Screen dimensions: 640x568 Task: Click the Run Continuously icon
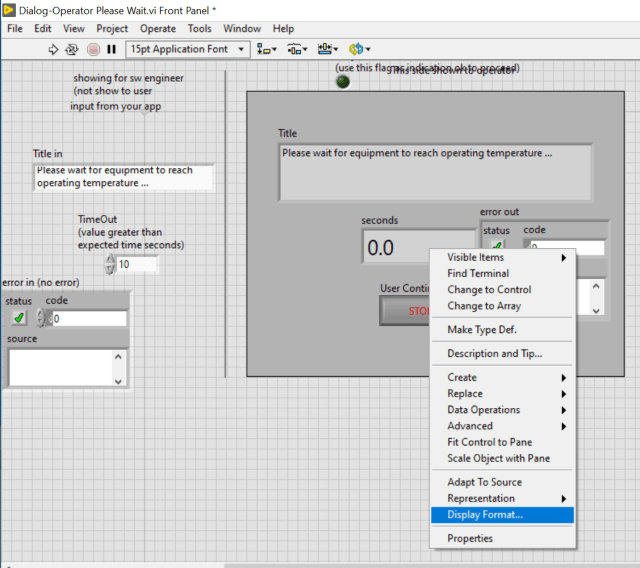tap(72, 49)
